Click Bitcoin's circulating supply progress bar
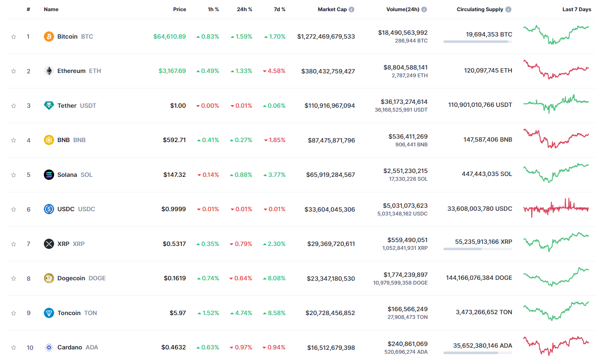605x364 pixels. [x=478, y=42]
